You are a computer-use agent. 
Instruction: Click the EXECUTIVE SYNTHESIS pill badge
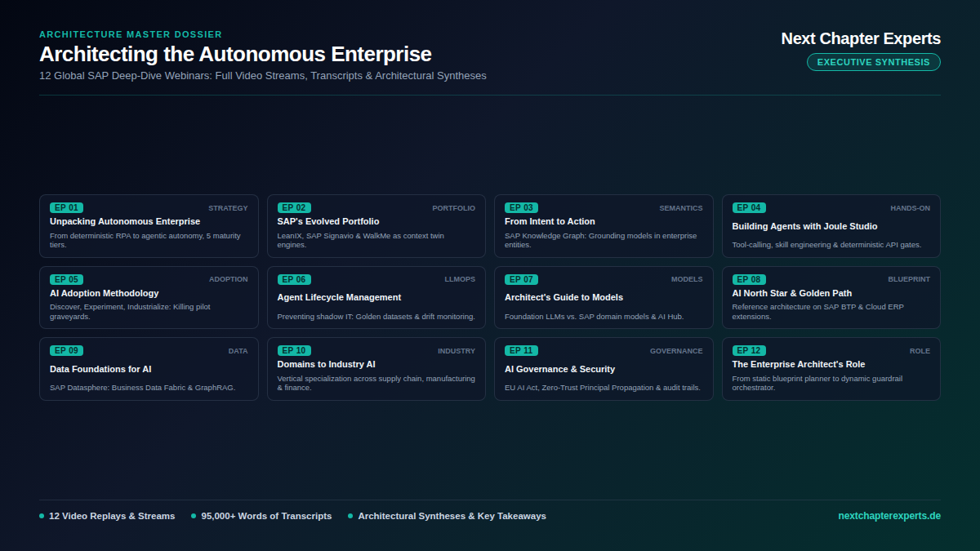[874, 62]
